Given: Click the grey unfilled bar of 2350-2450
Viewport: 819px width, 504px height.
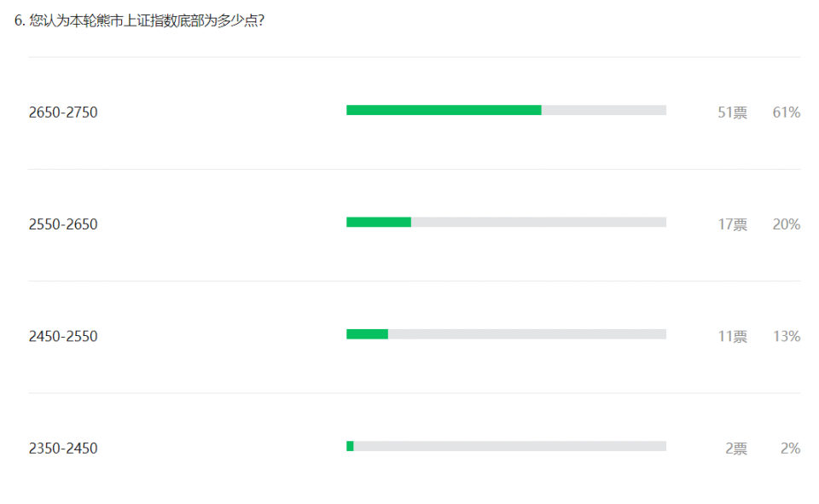Looking at the screenshot, I should [x=509, y=446].
